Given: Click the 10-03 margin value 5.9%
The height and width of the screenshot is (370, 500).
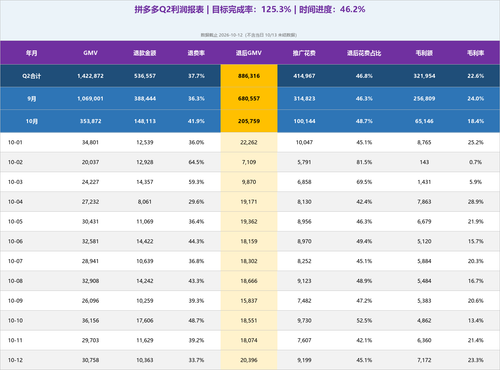Looking at the screenshot, I should click(x=475, y=182).
